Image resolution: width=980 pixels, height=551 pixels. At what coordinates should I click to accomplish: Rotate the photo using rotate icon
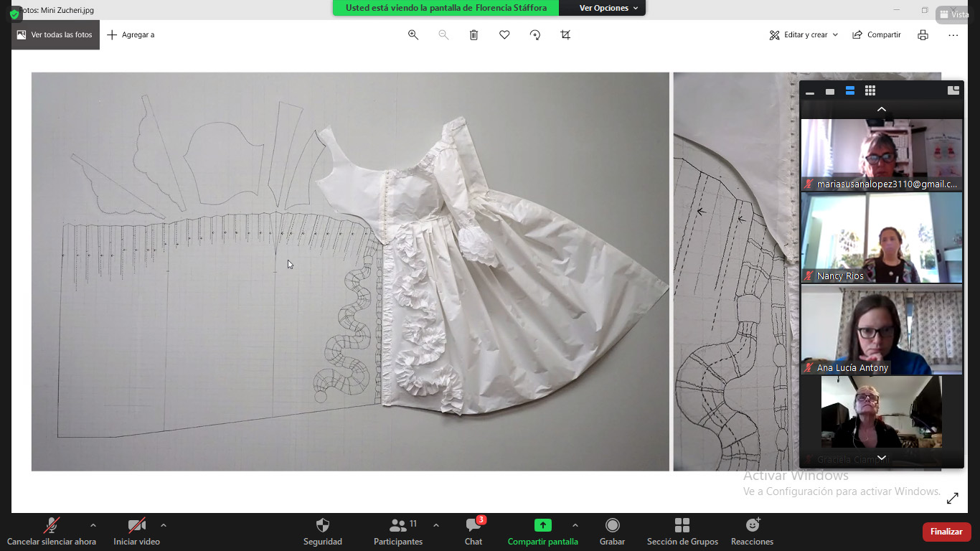click(535, 34)
